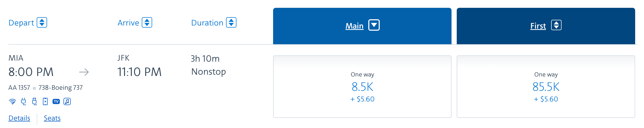The width and height of the screenshot is (644, 128).
Task: Toggle the First cabin sort arrows
Action: coord(556,25)
